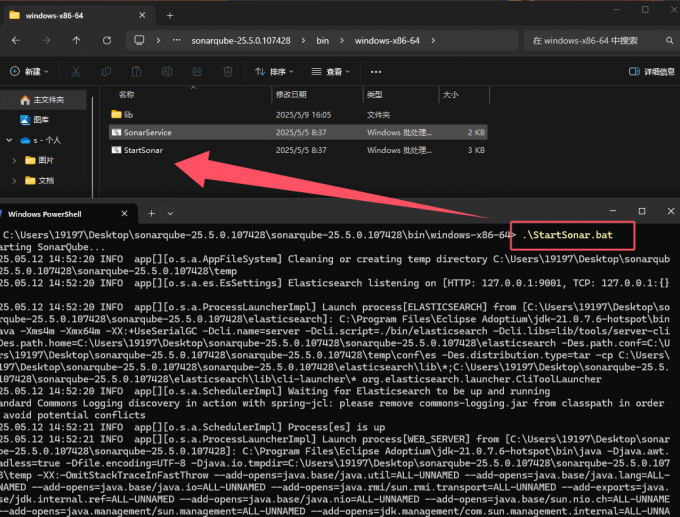This screenshot has width=680, height=517.
Task: Click the Share icon in Explorer toolbar
Action: [197, 72]
